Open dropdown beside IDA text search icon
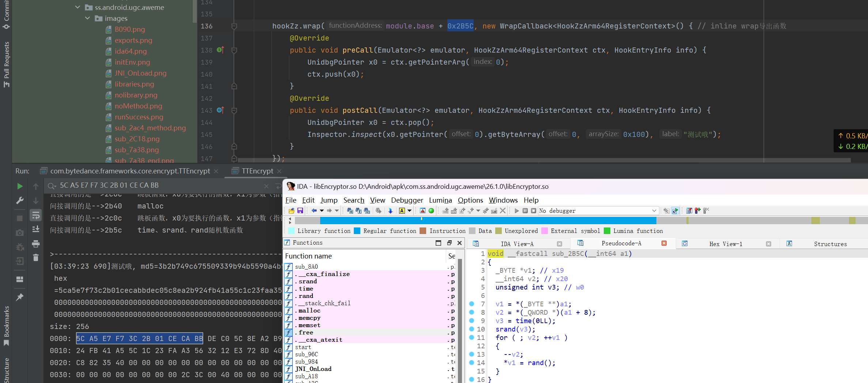Screen dimensions: 868x383 point(409,211)
